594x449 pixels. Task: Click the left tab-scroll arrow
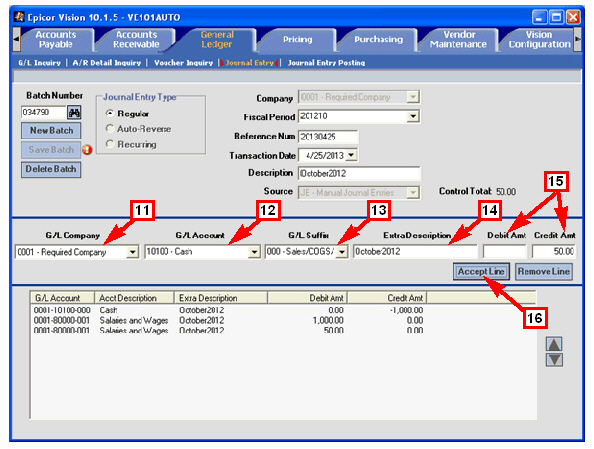pyautogui.click(x=16, y=39)
